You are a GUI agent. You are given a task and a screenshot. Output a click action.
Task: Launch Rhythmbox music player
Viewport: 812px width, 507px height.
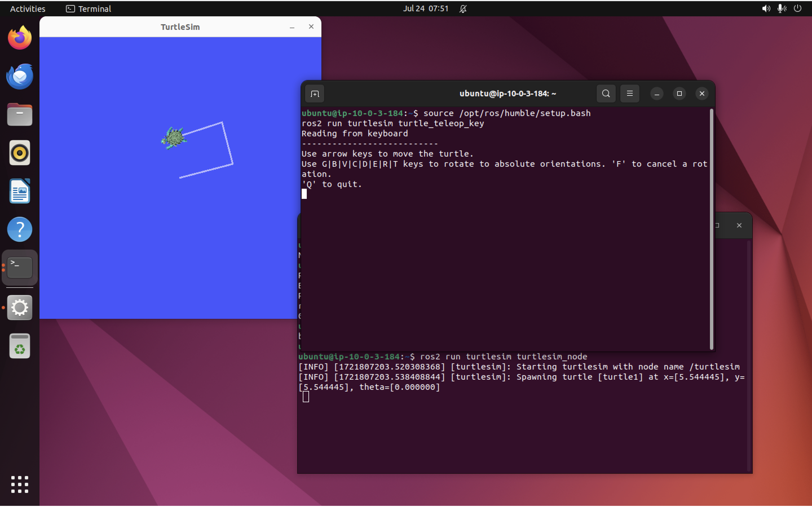pyautogui.click(x=19, y=153)
